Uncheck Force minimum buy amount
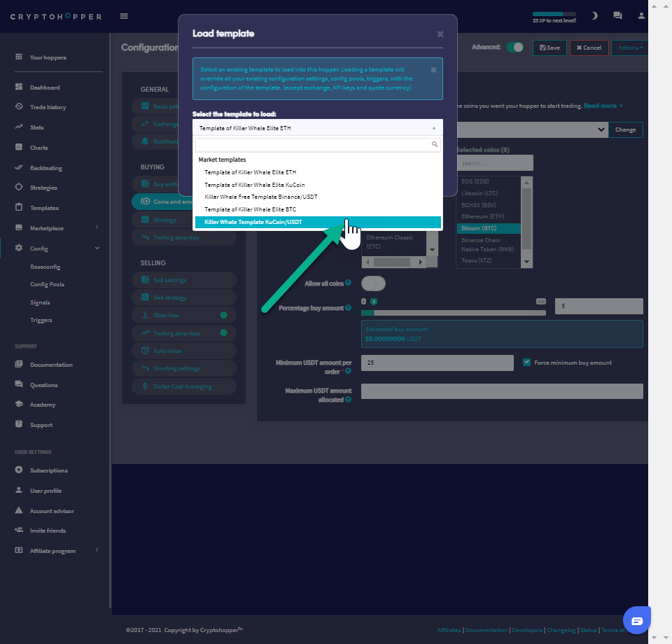 pos(527,363)
